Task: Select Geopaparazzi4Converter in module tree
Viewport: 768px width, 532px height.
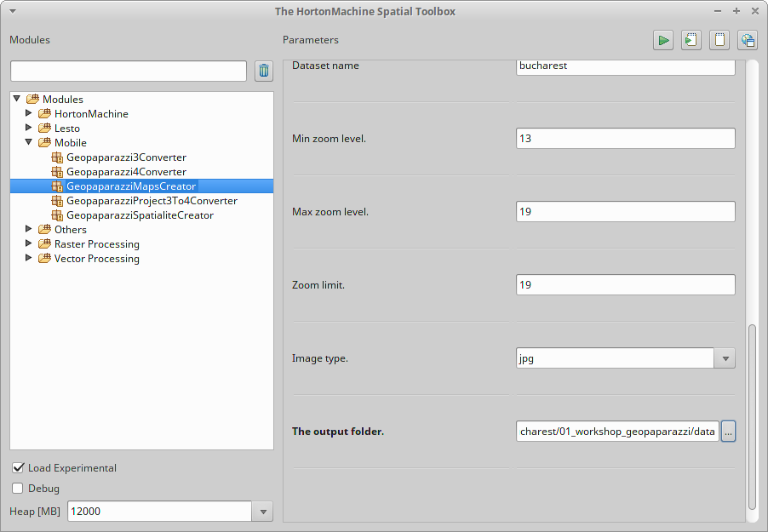Action: [126, 172]
